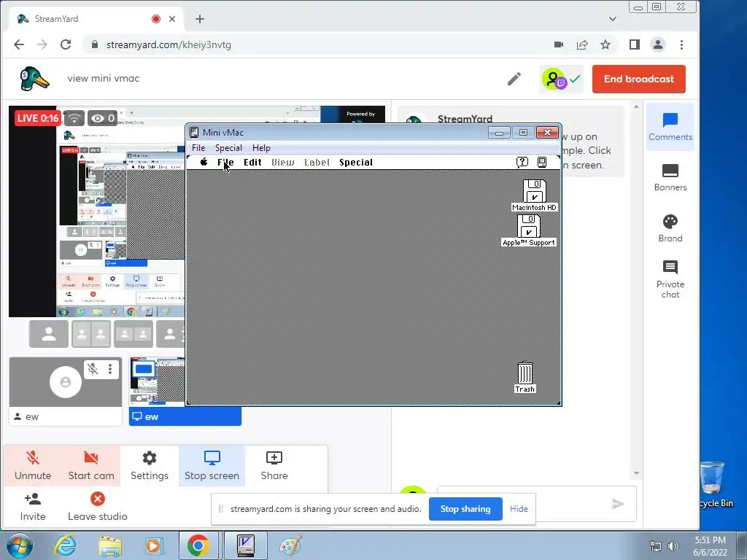Open Apple menu in Mini vMac
Image resolution: width=747 pixels, height=560 pixels.
pos(204,163)
